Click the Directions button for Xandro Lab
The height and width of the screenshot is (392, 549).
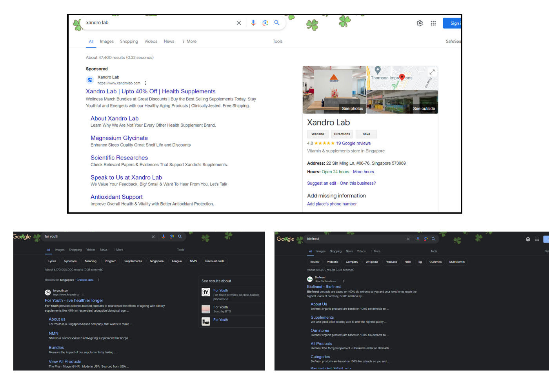click(x=342, y=134)
